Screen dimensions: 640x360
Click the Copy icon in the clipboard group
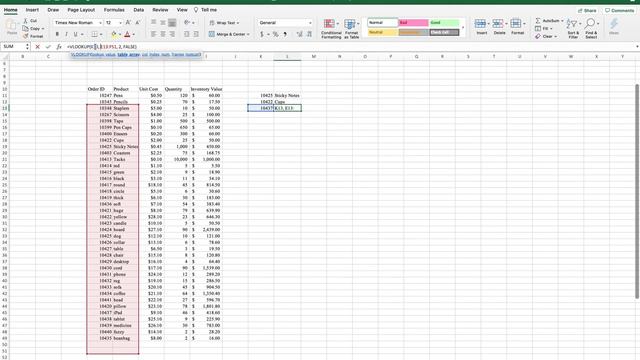pos(26,29)
